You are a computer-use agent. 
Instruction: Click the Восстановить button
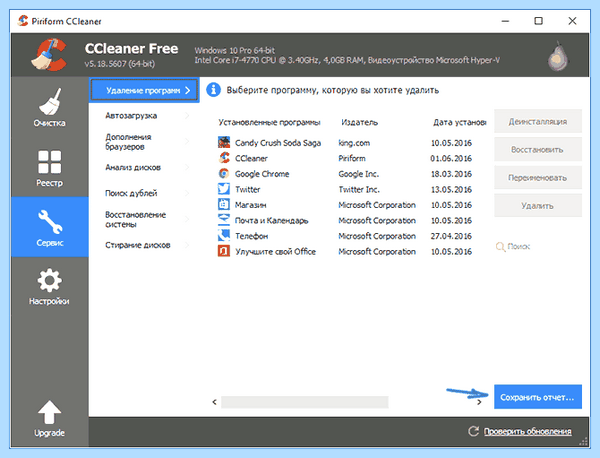[x=538, y=149]
